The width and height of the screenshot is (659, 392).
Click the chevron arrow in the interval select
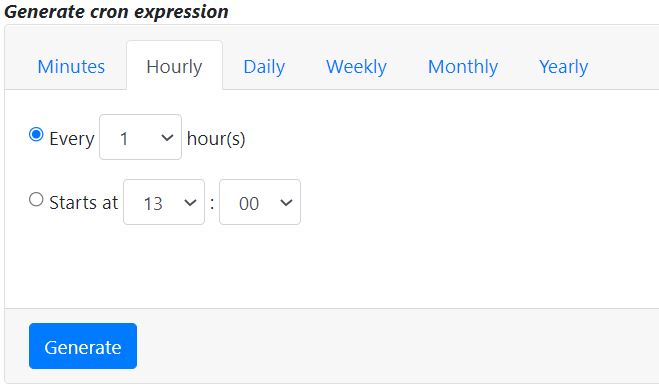pyautogui.click(x=167, y=137)
